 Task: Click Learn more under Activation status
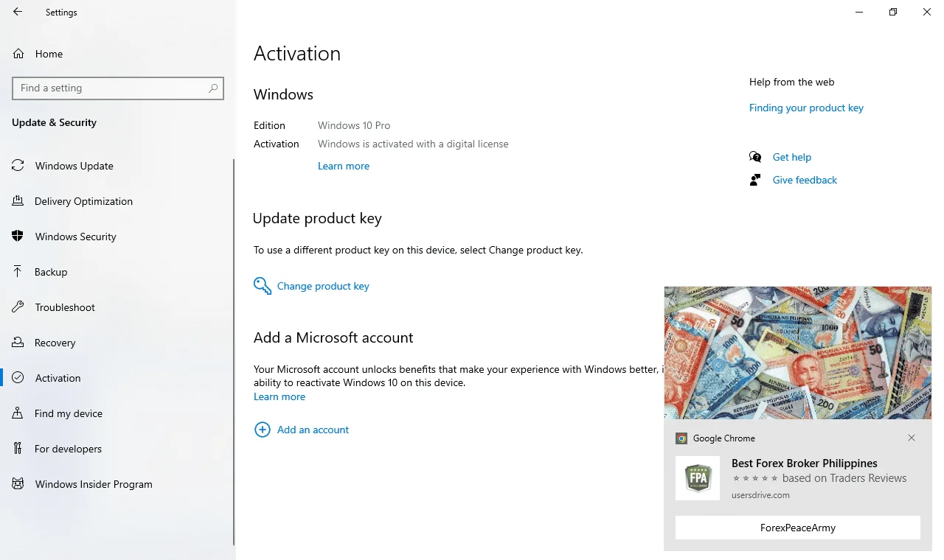click(x=344, y=166)
